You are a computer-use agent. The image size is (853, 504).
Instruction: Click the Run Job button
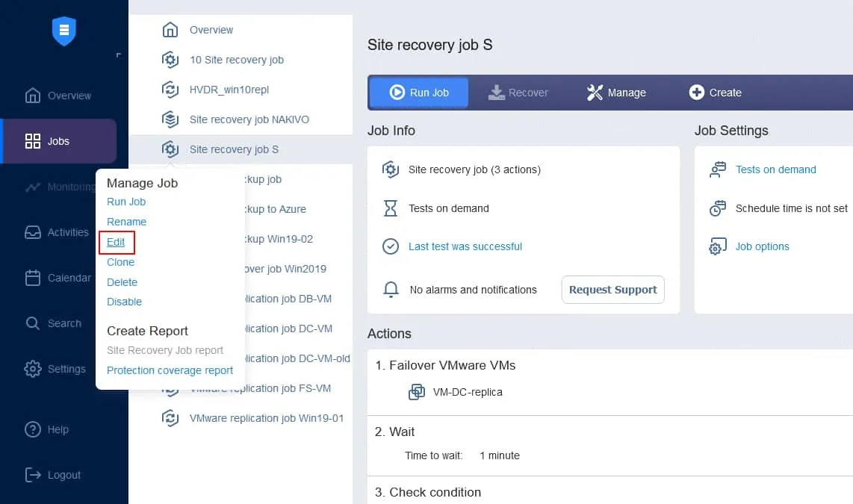point(418,93)
